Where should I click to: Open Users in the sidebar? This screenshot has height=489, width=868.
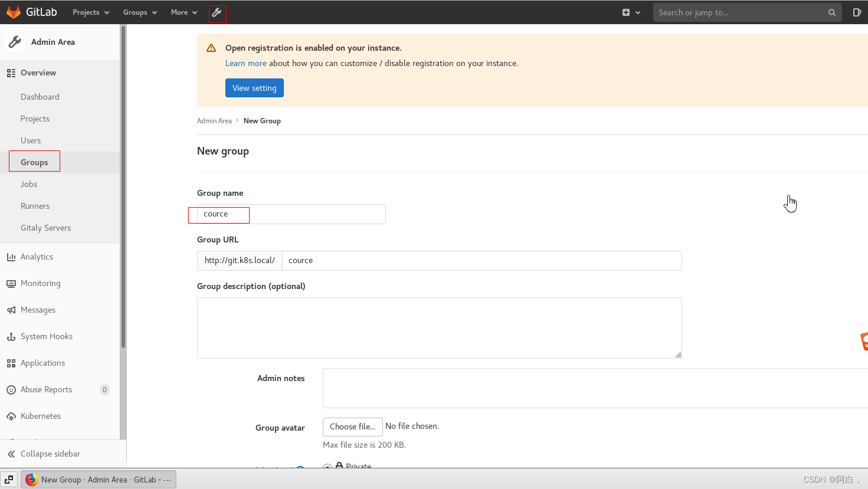click(x=31, y=140)
